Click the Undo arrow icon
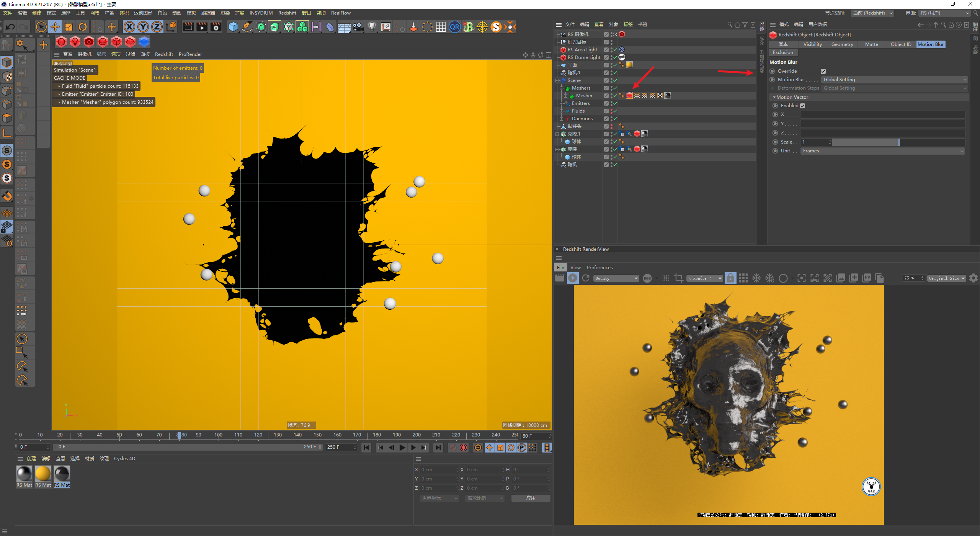 10,27
